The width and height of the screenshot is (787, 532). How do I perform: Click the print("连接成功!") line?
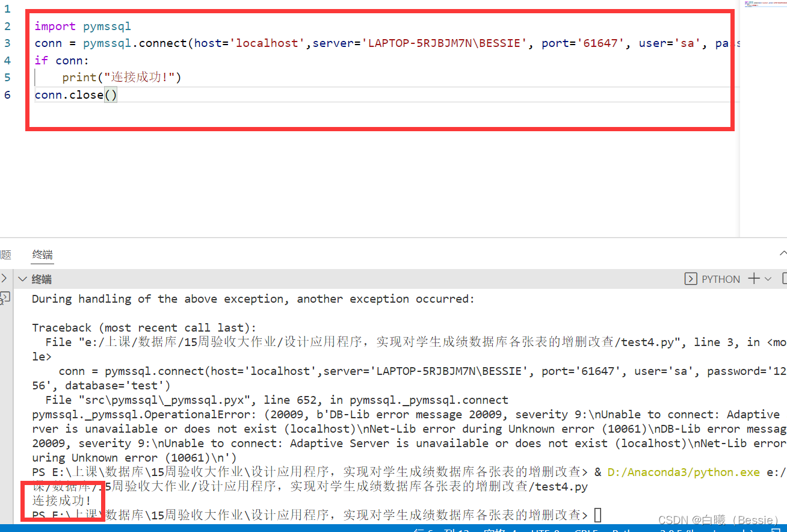[122, 78]
